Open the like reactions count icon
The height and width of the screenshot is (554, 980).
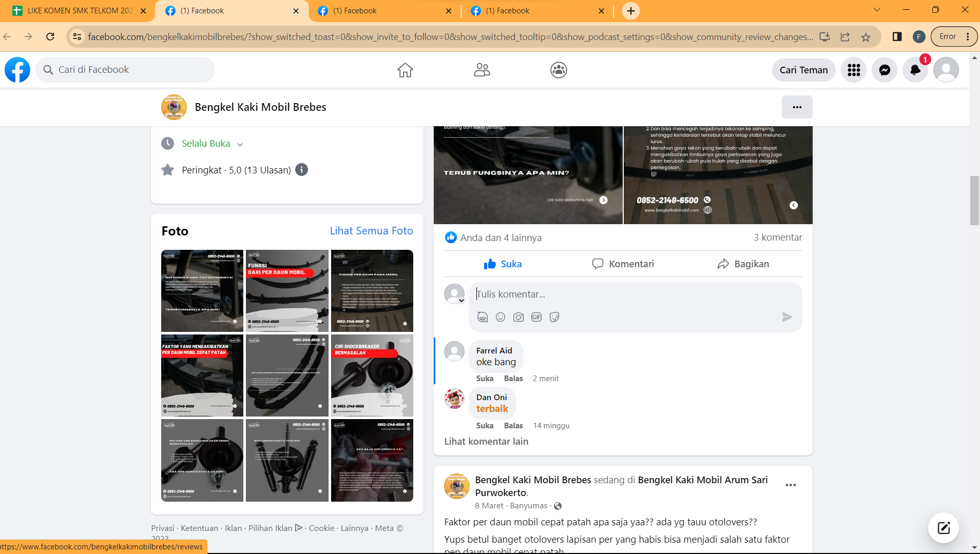[451, 238]
